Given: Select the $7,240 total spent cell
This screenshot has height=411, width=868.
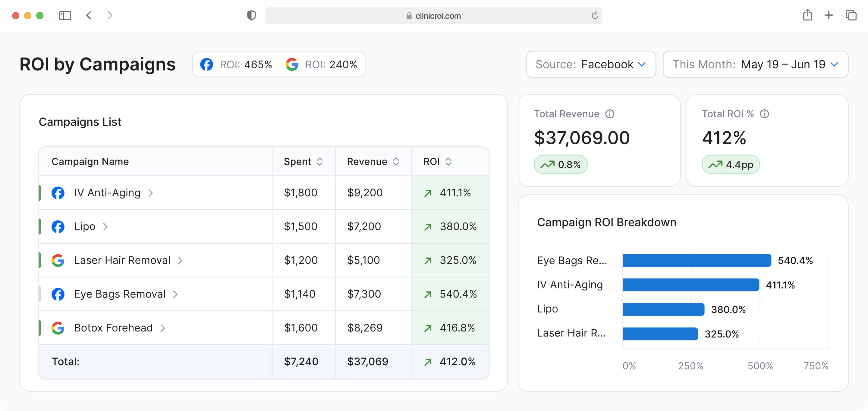Looking at the screenshot, I should click(303, 362).
